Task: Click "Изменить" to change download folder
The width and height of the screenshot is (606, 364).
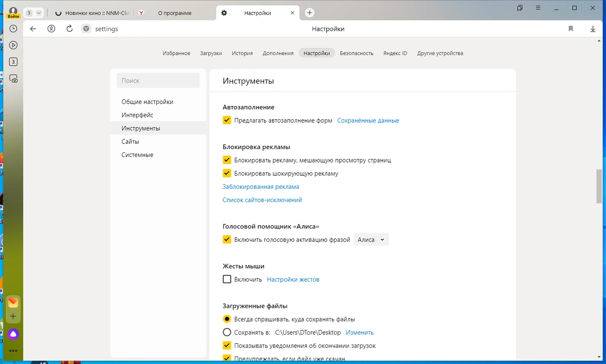Action: tap(360, 332)
